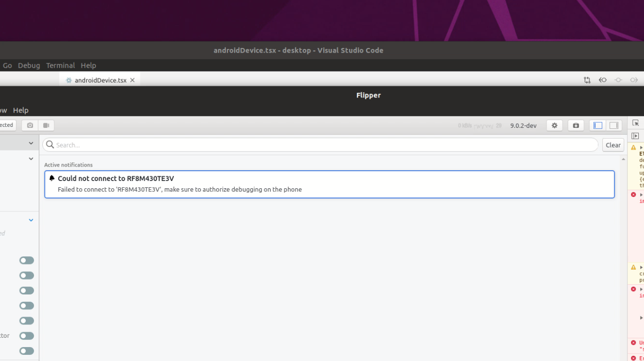This screenshot has width=644, height=361.
Task: Click the magnifier icon in search bar
Action: coord(50,144)
